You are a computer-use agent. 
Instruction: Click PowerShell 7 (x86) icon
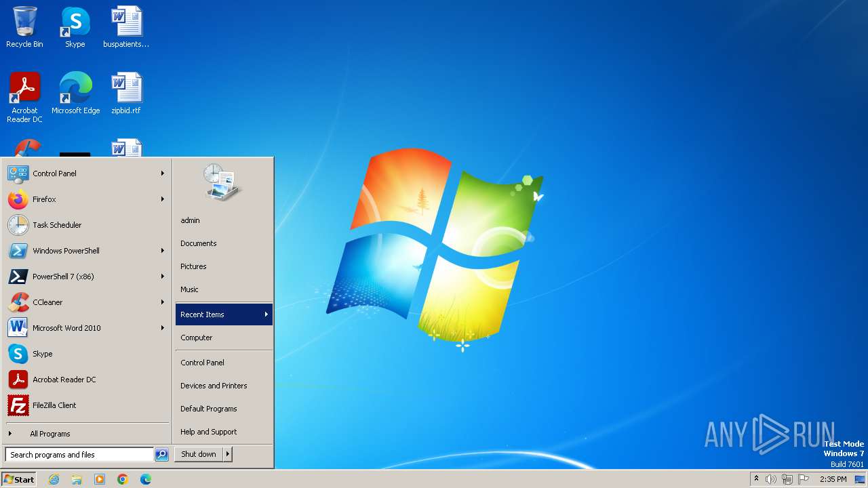pyautogui.click(x=18, y=277)
